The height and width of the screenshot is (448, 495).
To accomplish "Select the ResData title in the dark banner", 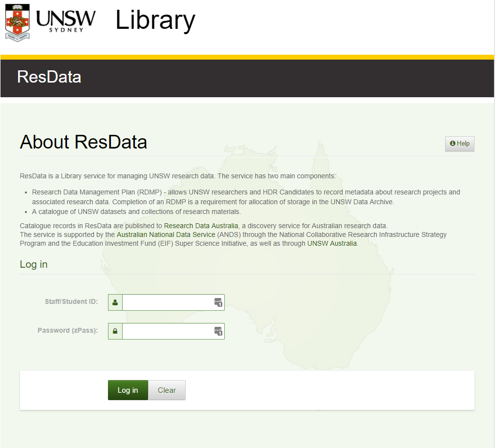I will coord(49,77).
